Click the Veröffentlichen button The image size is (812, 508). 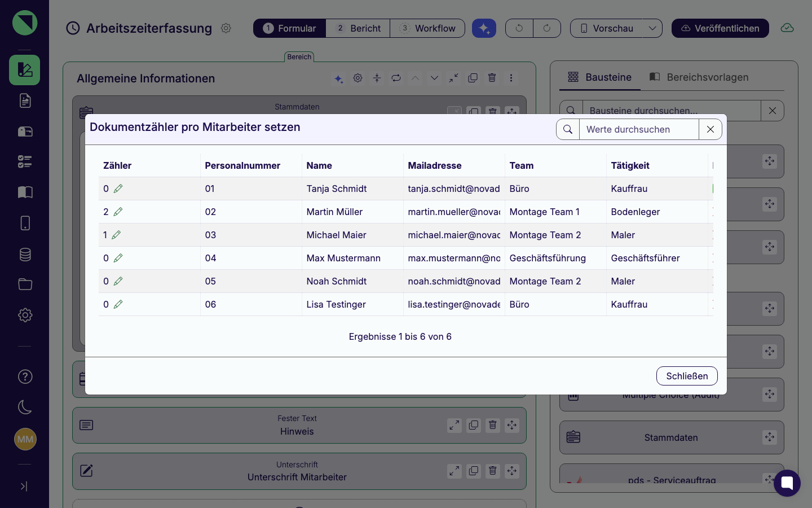coord(720,28)
